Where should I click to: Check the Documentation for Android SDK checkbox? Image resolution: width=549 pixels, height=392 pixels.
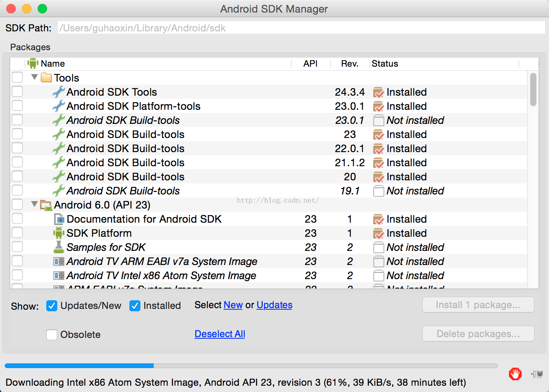point(17,218)
